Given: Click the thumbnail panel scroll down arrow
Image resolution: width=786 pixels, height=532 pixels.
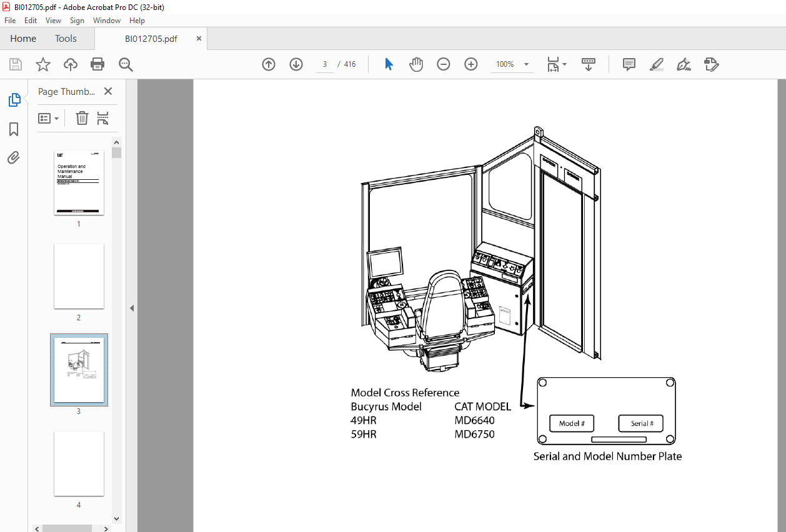Looking at the screenshot, I should click(x=116, y=518).
